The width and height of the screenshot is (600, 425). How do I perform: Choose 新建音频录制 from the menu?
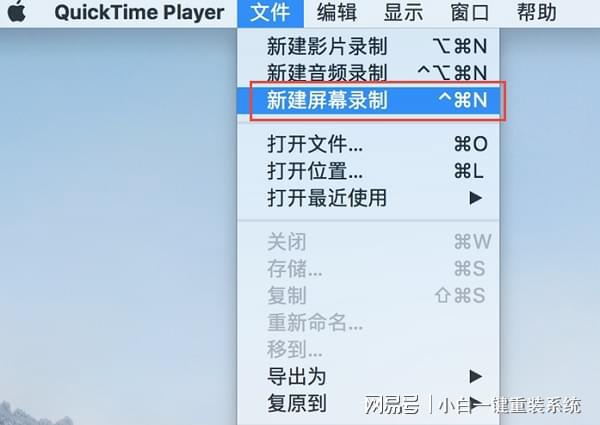368,73
